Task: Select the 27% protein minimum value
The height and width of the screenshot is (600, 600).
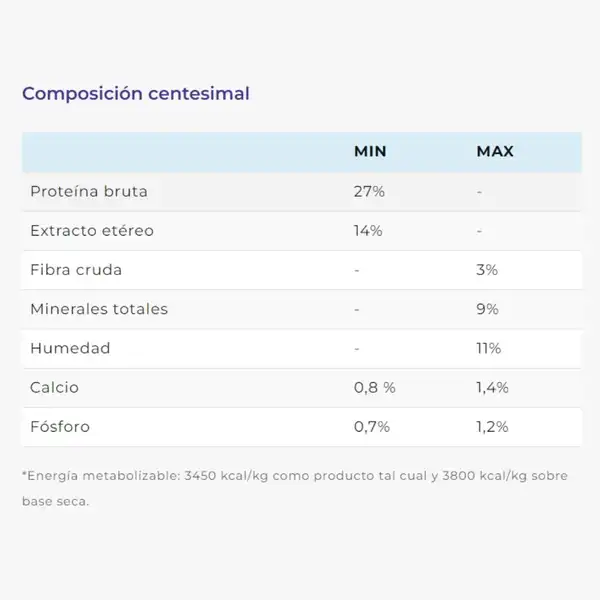Action: tap(369, 191)
